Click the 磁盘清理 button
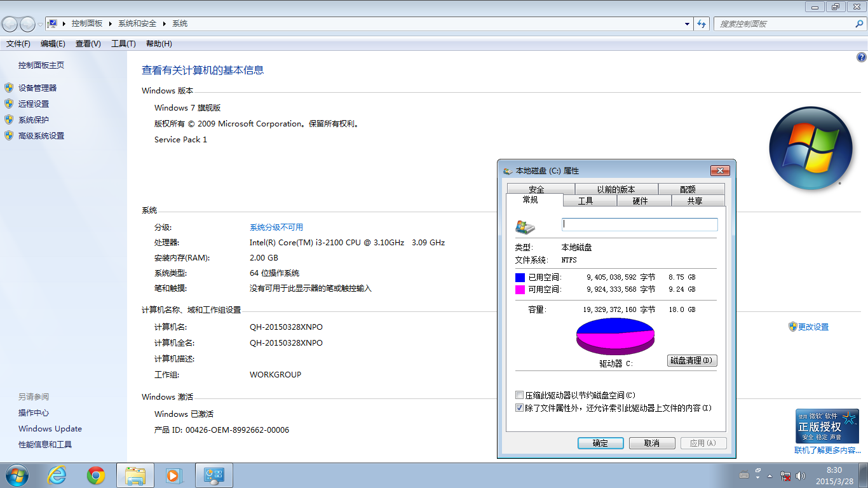 [x=692, y=361]
